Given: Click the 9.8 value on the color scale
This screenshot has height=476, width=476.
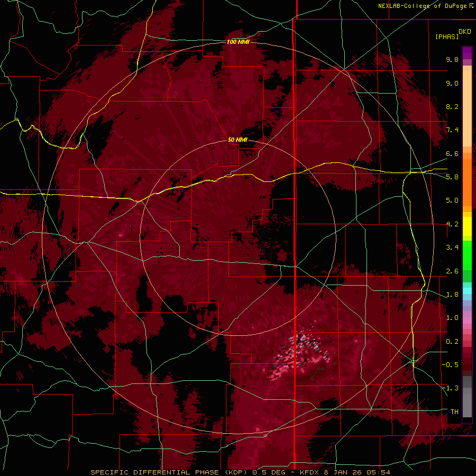Looking at the screenshot, I should coord(452,59).
